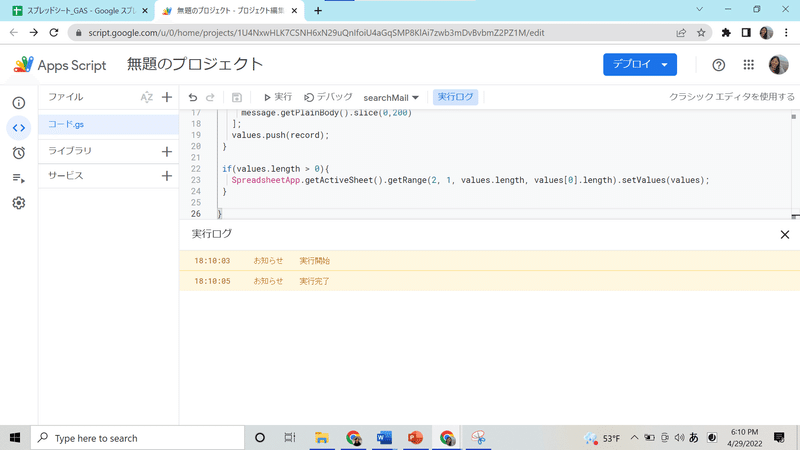Run the script with 実行 button

[x=278, y=97]
